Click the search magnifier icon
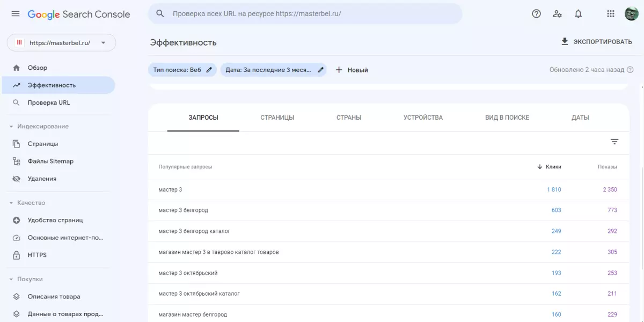This screenshot has width=644, height=322. pos(160,13)
